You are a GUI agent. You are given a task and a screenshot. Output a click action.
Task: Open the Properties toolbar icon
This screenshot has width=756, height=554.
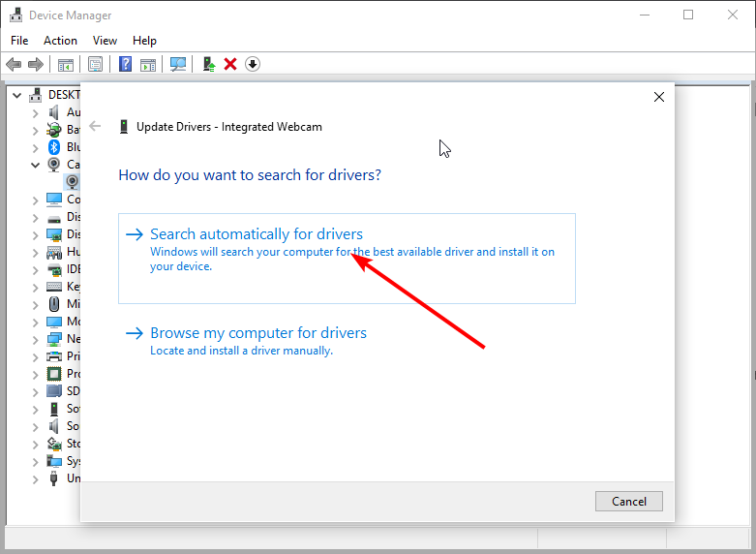click(x=95, y=64)
